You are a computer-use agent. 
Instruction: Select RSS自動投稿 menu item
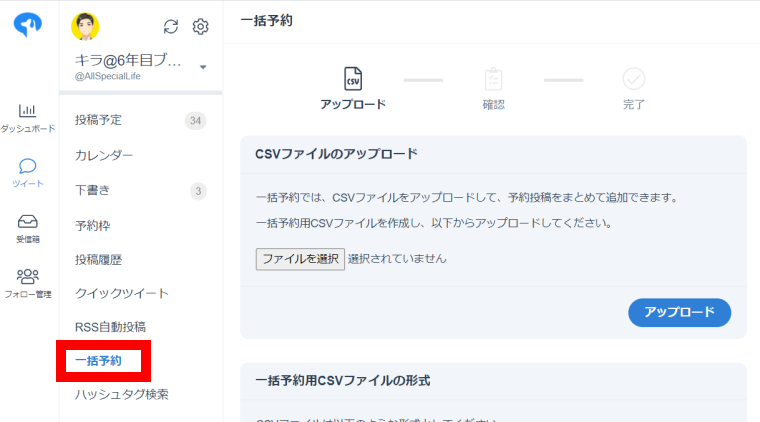(x=110, y=327)
